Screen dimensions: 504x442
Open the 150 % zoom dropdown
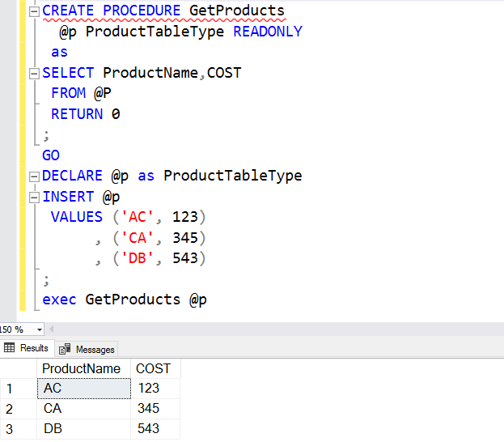click(x=40, y=330)
